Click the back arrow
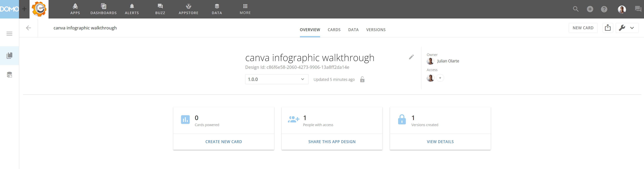Image resolution: width=644 pixels, height=169 pixels. click(29, 28)
